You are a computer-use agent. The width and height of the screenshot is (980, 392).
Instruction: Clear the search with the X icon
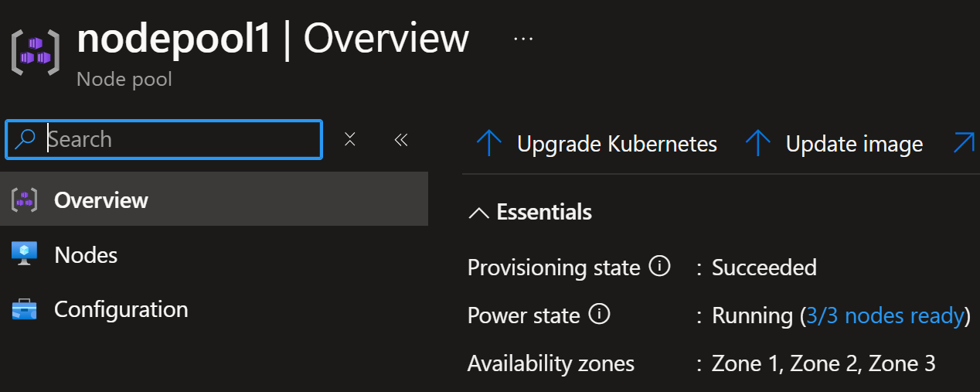click(350, 139)
